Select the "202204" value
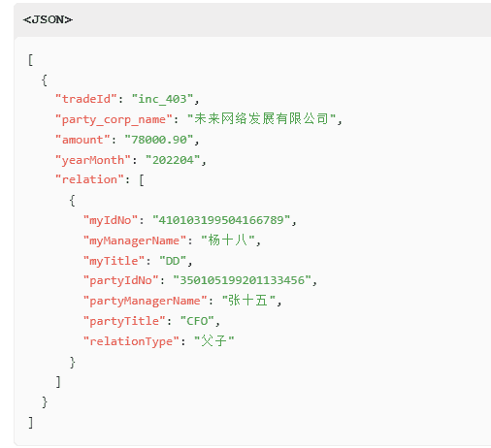Viewport: 491px width, 448px height. (x=173, y=160)
